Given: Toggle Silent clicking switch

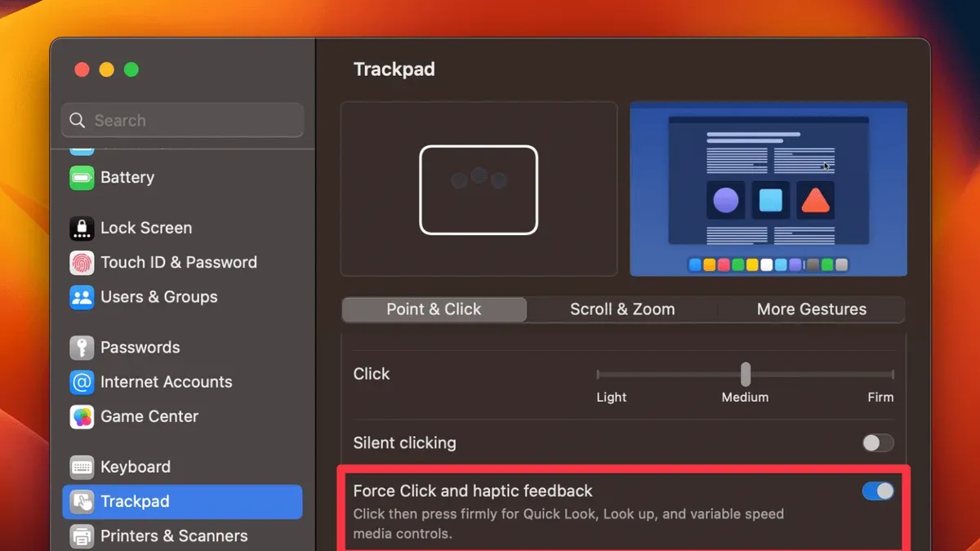Looking at the screenshot, I should coord(878,443).
